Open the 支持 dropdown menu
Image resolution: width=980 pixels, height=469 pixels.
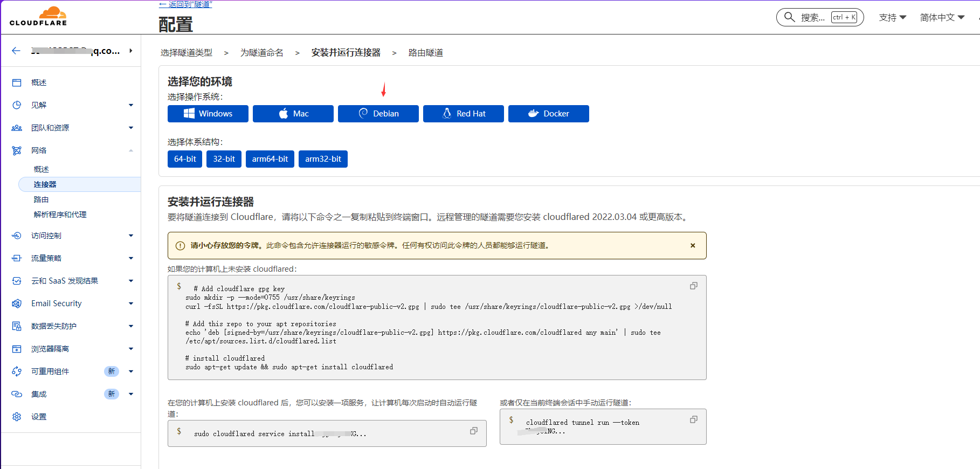coord(892,17)
